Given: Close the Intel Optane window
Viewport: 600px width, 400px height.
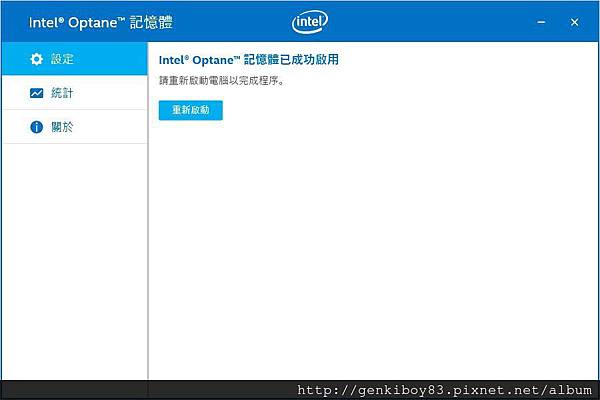Looking at the screenshot, I should point(574,22).
